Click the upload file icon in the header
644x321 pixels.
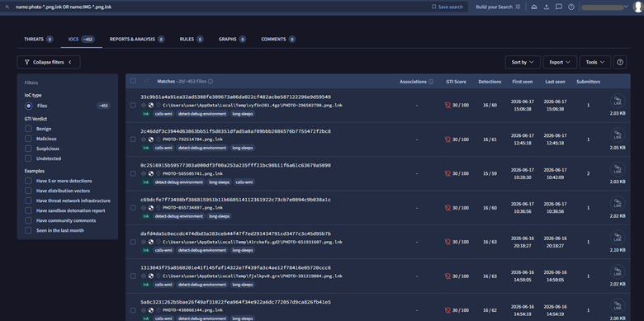[x=547, y=7]
